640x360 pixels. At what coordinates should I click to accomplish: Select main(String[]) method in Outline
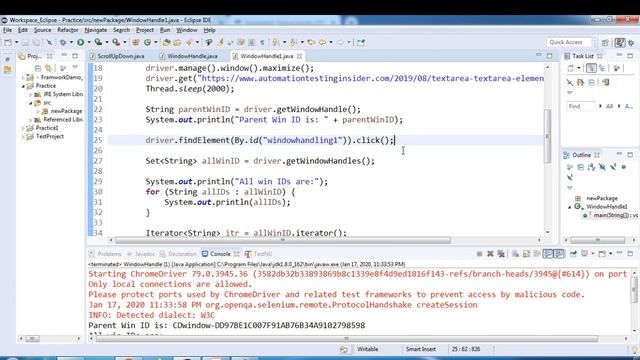[612, 215]
